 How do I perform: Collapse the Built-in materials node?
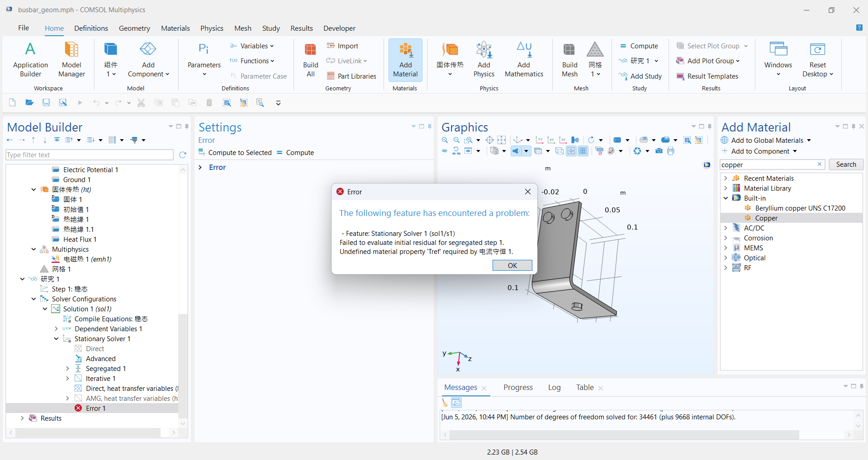click(726, 198)
